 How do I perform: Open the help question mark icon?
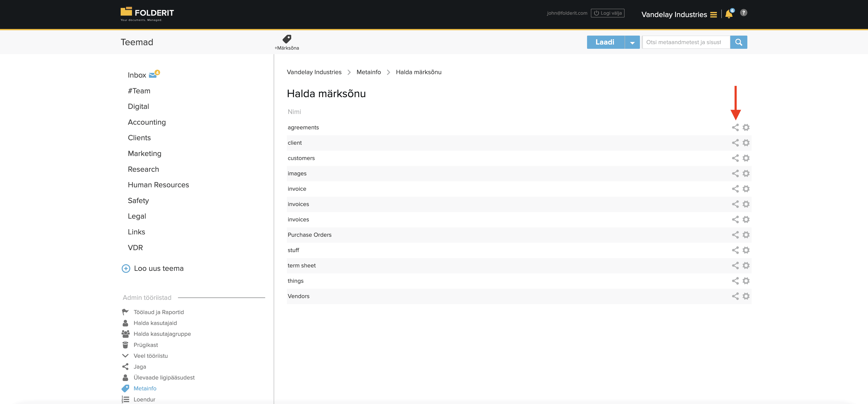click(743, 13)
